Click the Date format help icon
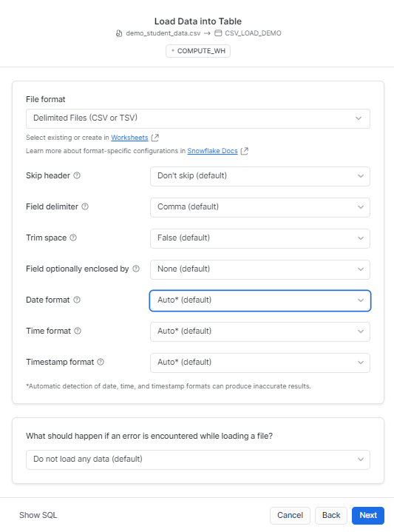This screenshot has width=394, height=532. [x=77, y=300]
